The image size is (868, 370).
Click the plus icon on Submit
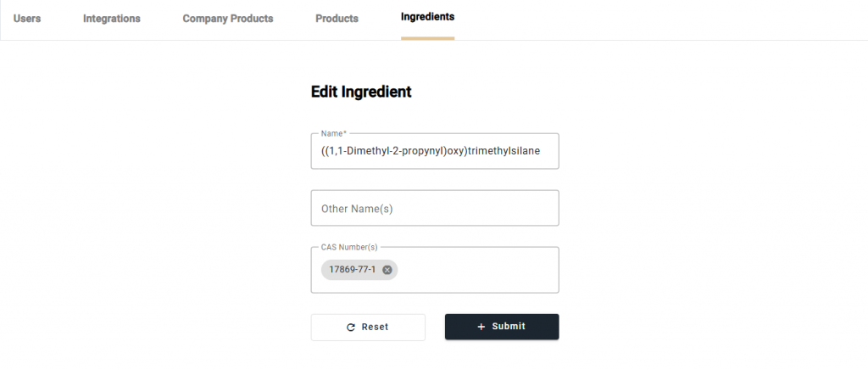click(x=481, y=327)
